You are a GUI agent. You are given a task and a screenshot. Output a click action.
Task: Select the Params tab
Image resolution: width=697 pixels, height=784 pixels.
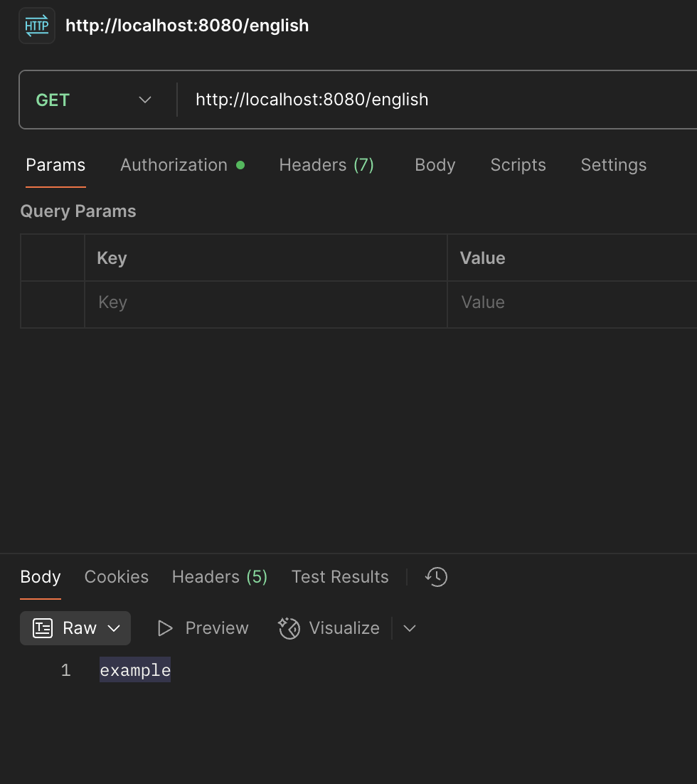(55, 165)
